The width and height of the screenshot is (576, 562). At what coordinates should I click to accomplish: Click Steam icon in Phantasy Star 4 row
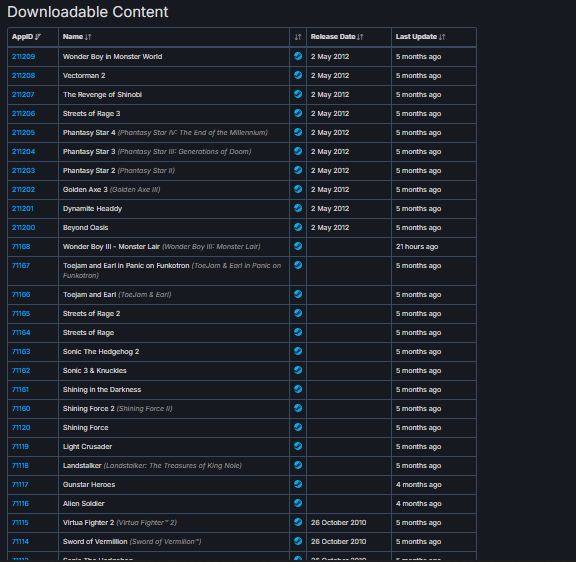tap(298, 132)
